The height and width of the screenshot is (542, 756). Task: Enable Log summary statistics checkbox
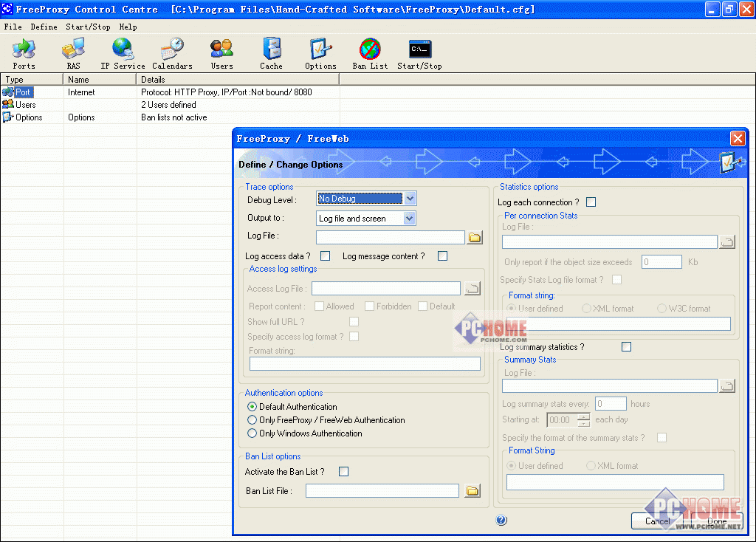pyautogui.click(x=626, y=347)
